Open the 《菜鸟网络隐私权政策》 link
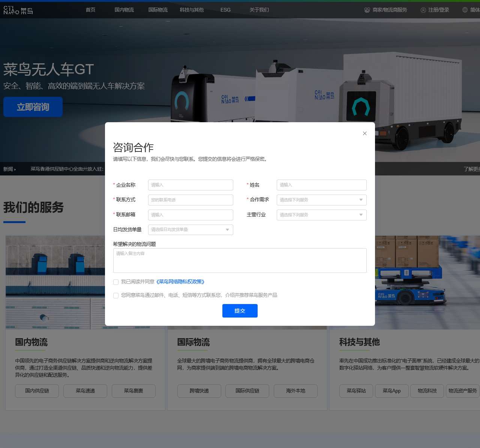Viewport: 480px width, 448px height. [180, 282]
